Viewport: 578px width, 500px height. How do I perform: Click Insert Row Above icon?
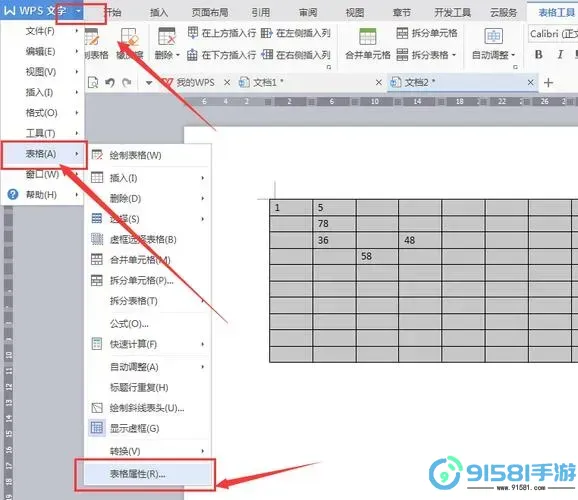(192, 33)
